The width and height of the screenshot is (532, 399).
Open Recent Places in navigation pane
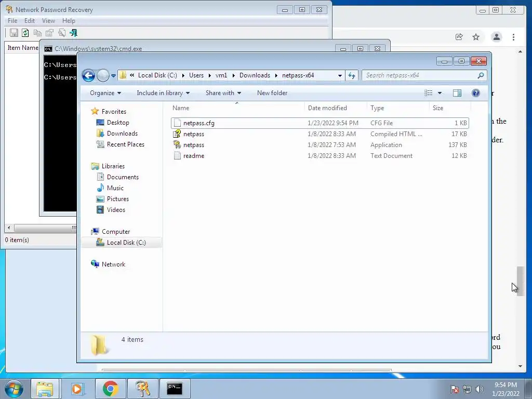click(x=126, y=144)
